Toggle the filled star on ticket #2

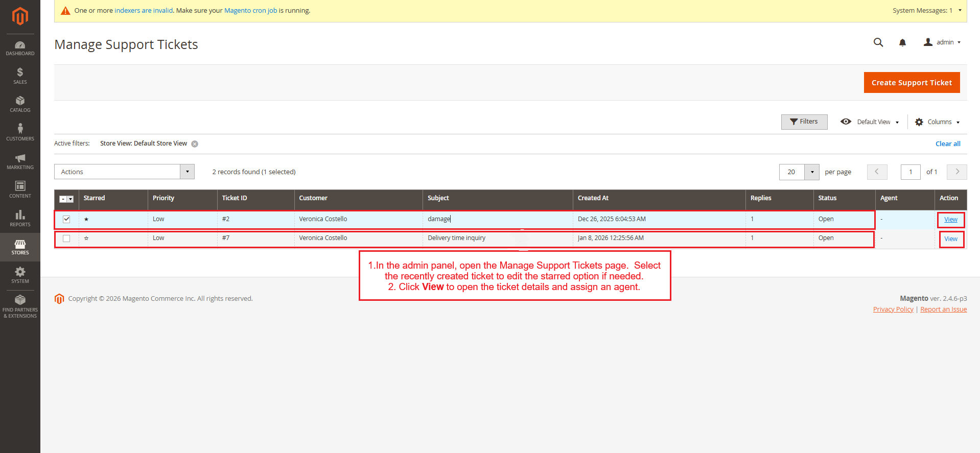[86, 219]
